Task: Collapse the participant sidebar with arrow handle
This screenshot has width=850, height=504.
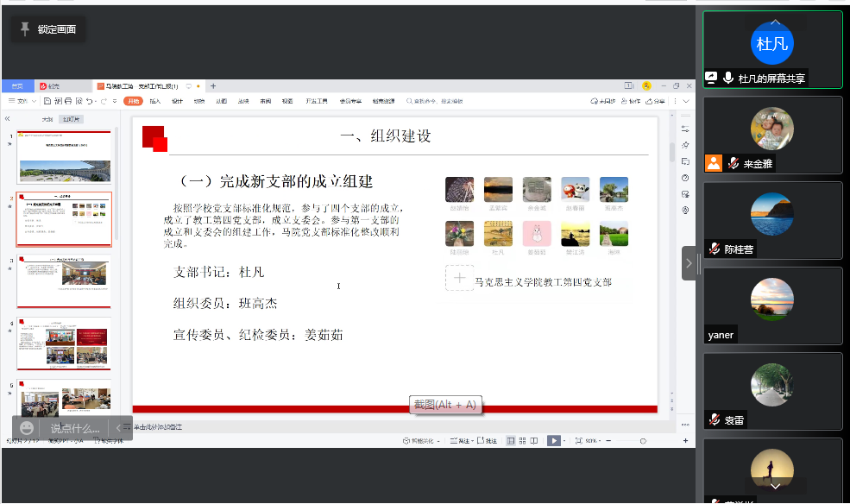Action: point(689,263)
